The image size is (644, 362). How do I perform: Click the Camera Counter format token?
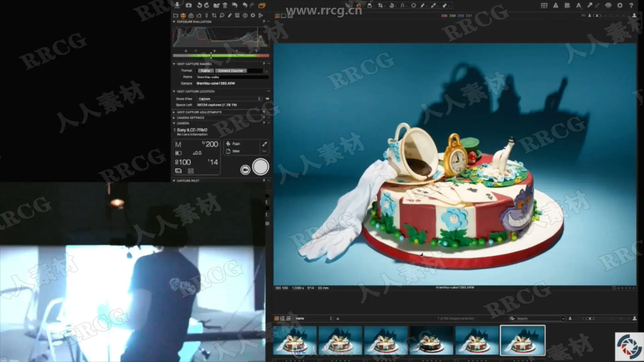(x=230, y=71)
